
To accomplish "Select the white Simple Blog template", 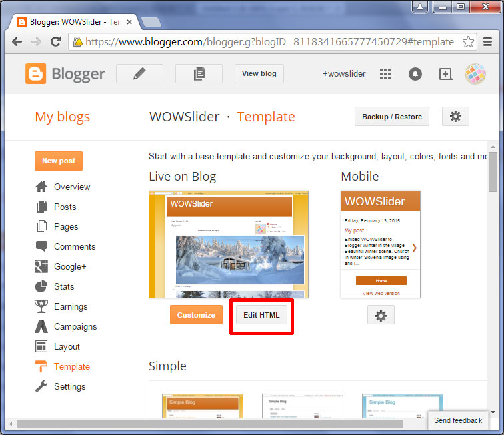I will click(x=303, y=406).
